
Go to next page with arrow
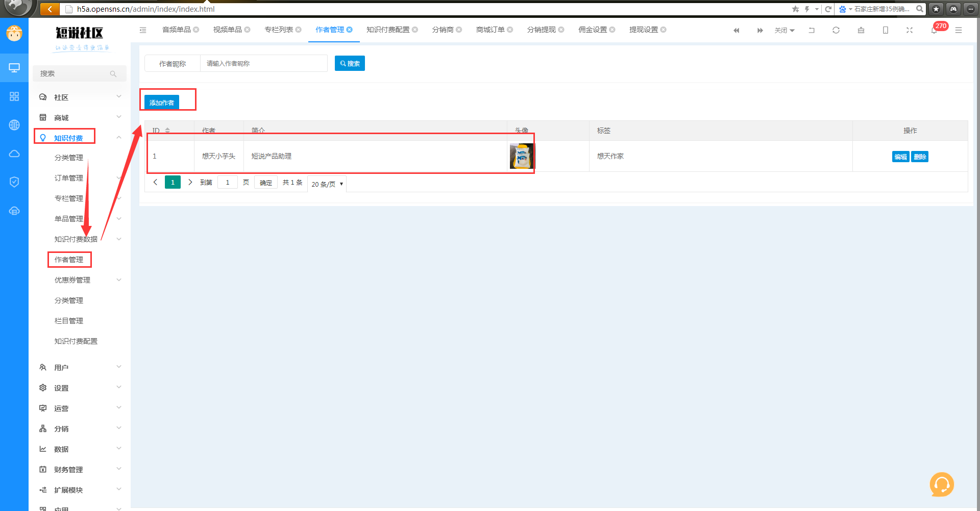(190, 182)
